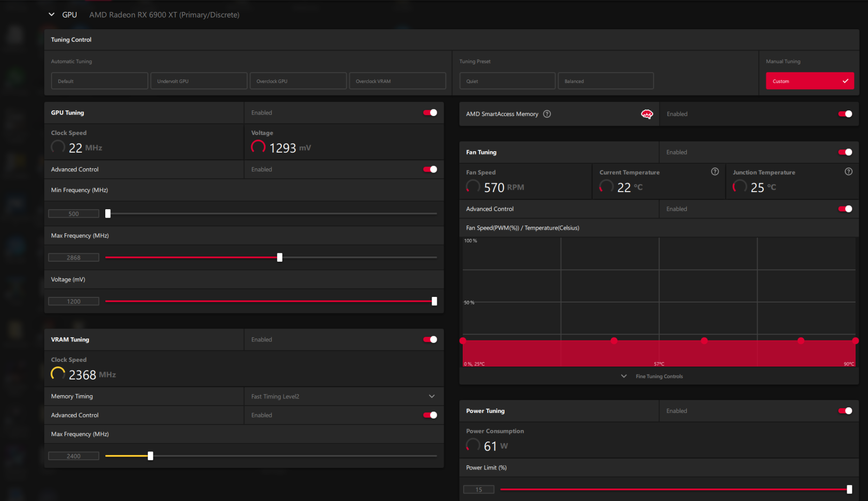This screenshot has width=868, height=501.
Task: Select the last fan curve point at 90°C
Action: point(855,341)
